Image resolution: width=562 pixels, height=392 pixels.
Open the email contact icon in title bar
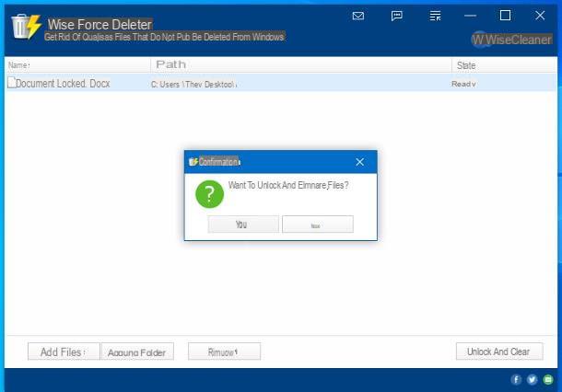(358, 16)
